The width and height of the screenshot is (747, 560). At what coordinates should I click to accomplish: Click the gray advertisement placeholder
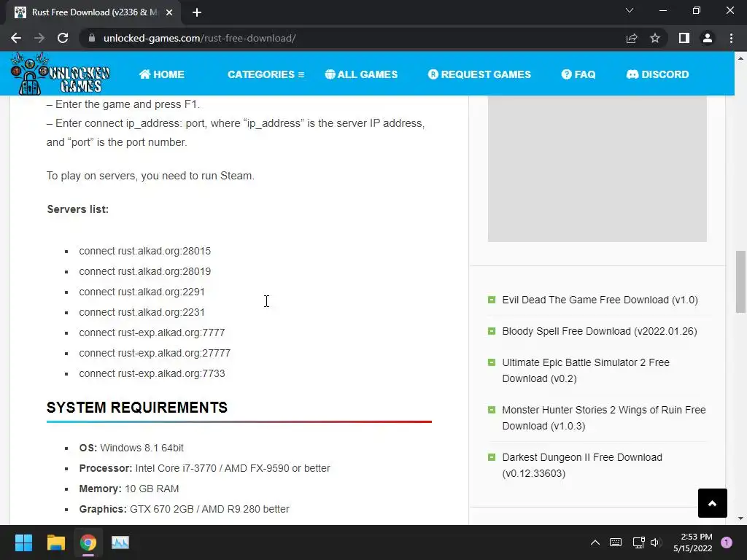pyautogui.click(x=597, y=168)
